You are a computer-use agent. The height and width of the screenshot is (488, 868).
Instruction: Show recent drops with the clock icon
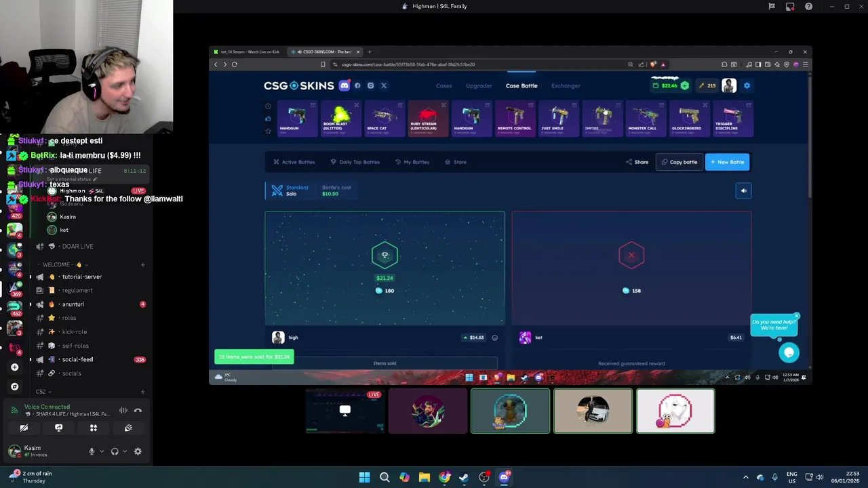(x=268, y=106)
